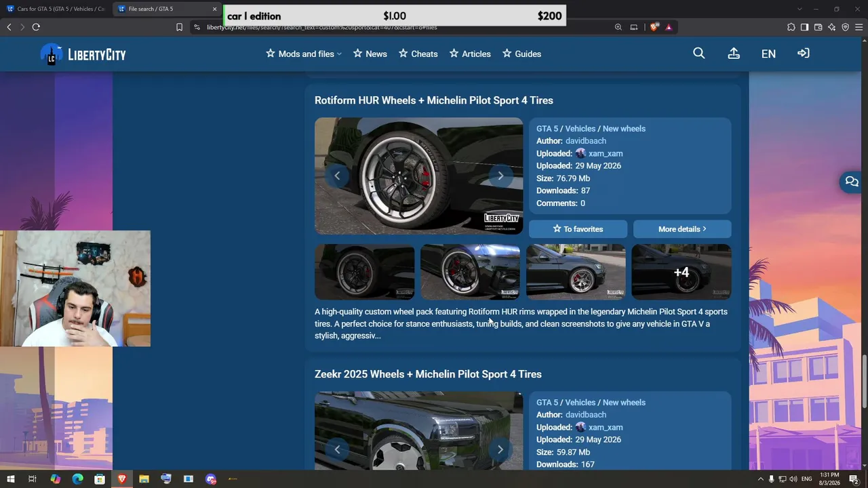Reload the page with the refresh icon
The image size is (868, 488).
[36, 27]
